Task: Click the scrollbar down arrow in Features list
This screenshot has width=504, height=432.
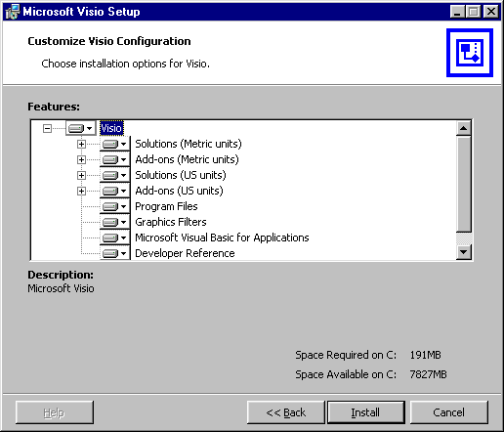Action: 464,252
